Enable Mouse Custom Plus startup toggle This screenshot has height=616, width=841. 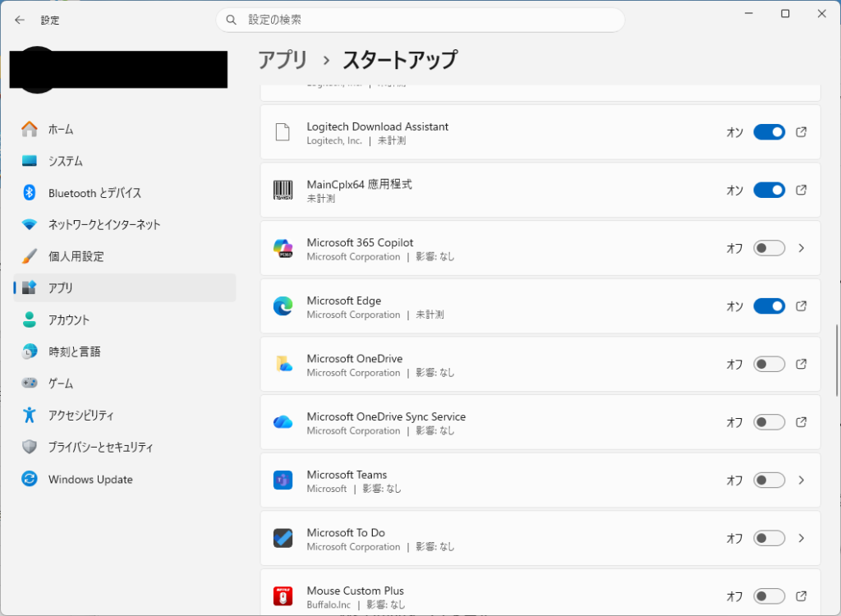click(x=769, y=595)
